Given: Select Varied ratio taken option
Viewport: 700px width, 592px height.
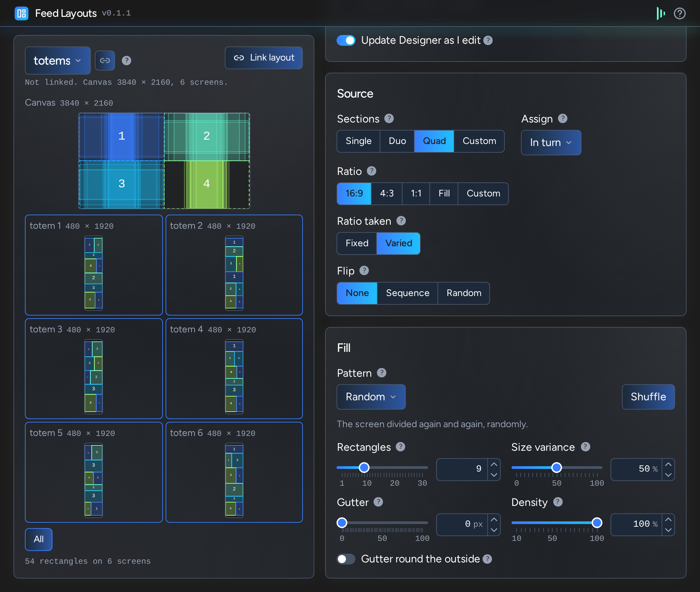Looking at the screenshot, I should [x=398, y=243].
